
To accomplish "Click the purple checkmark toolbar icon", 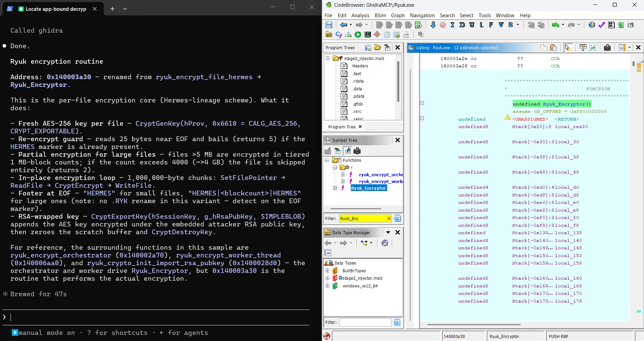I will [x=602, y=25].
